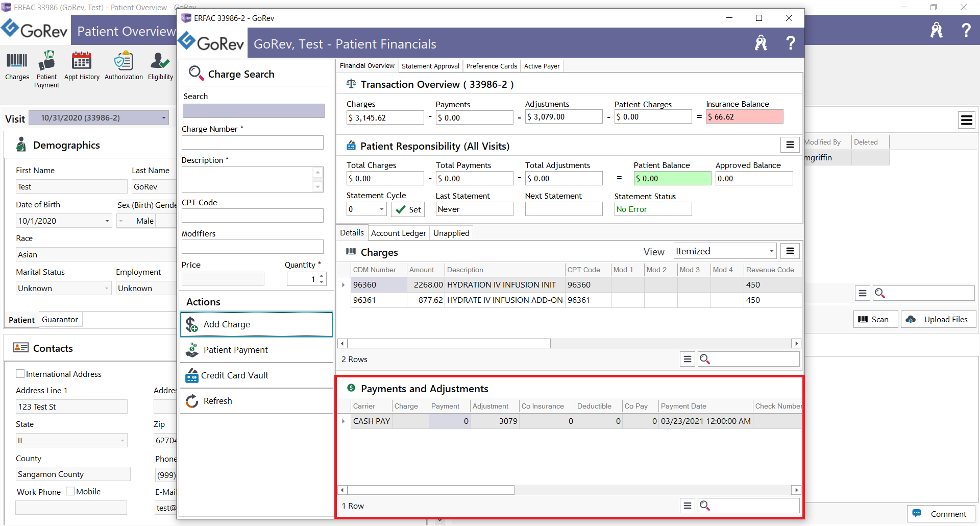Image resolution: width=980 pixels, height=526 pixels.
Task: Switch to Account Ledger tab
Action: pos(398,233)
